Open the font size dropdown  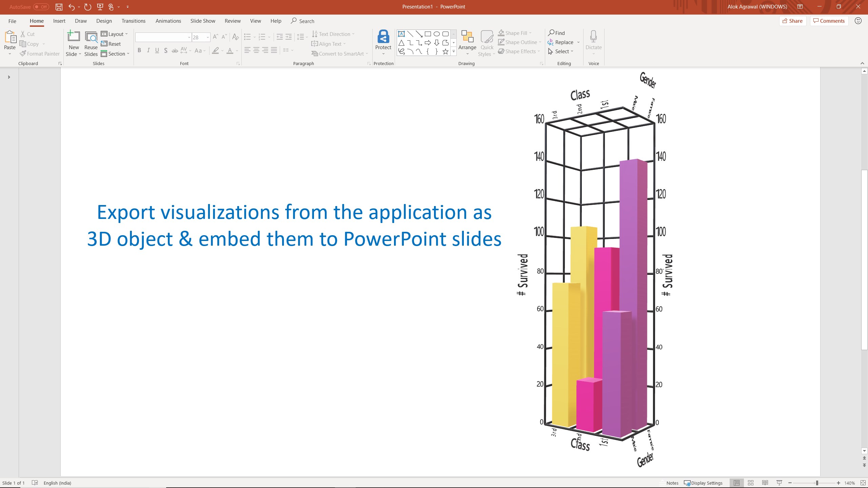click(x=207, y=37)
